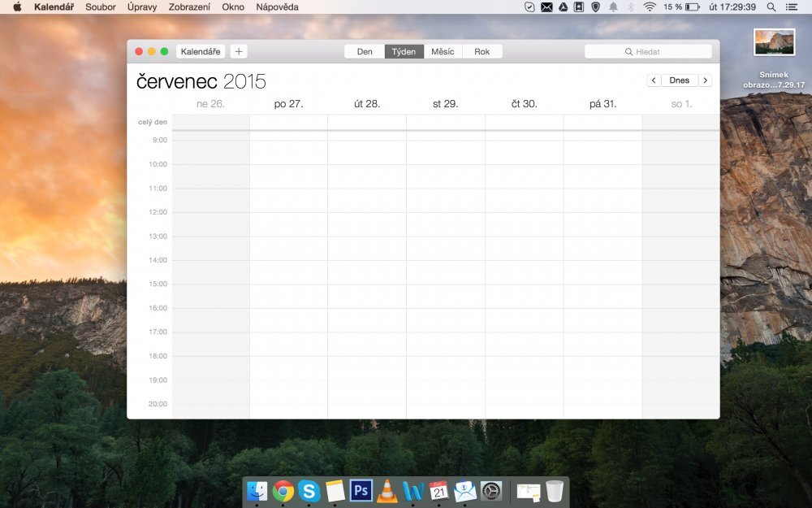
Task: Open System Preferences from the Dock
Action: tap(491, 491)
